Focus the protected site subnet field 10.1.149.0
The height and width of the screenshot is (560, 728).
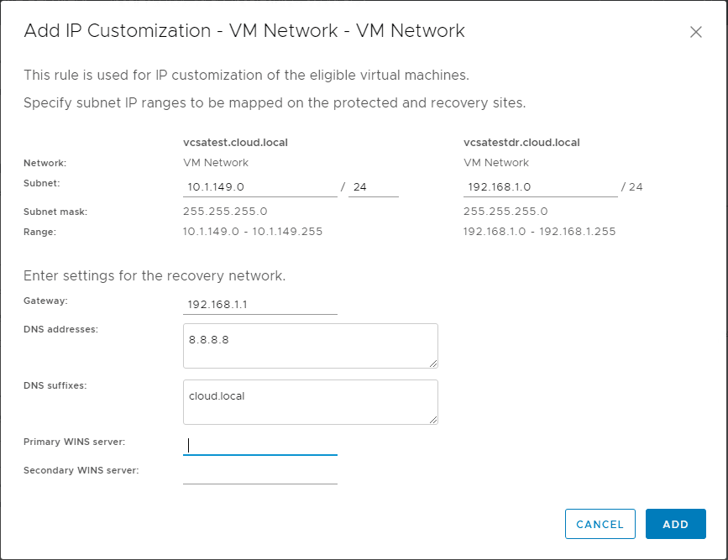pyautogui.click(x=259, y=187)
